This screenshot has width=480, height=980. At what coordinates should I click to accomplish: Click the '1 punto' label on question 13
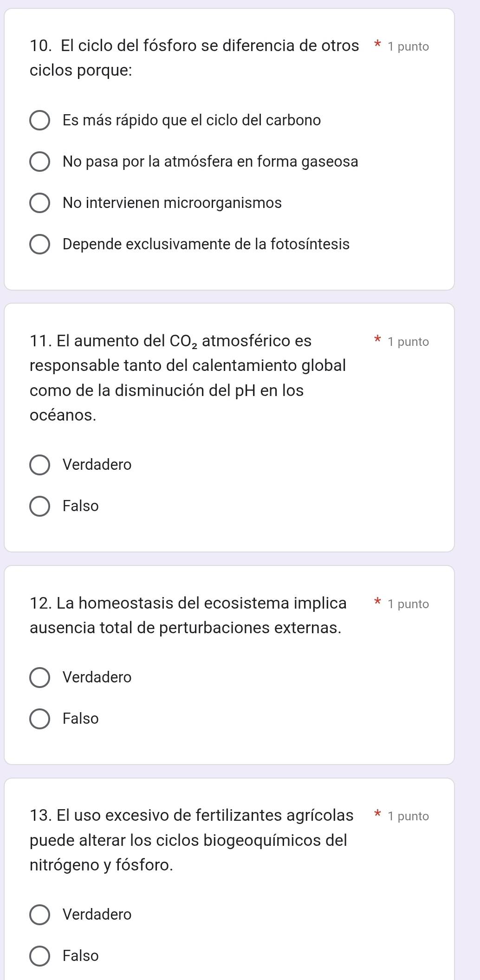409,816
